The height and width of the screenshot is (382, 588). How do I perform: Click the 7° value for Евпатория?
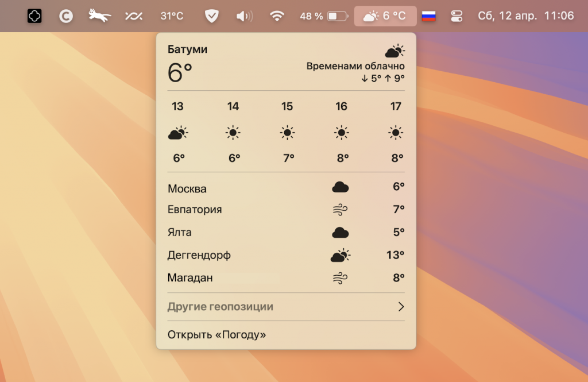399,209
